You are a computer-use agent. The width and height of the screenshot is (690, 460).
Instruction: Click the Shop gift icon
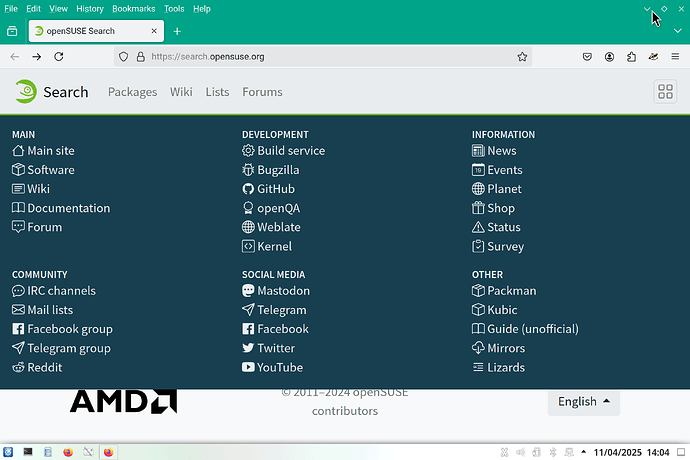478,208
